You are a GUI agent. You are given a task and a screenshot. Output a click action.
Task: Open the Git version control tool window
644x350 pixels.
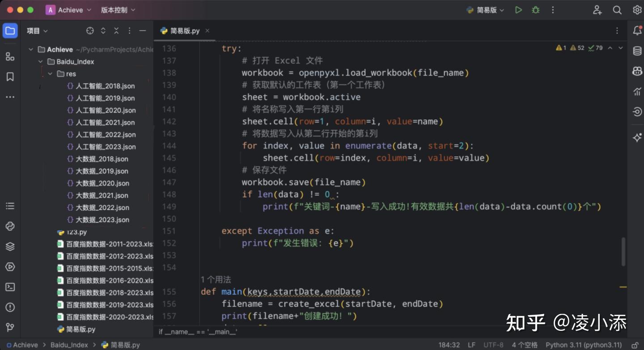tap(10, 328)
